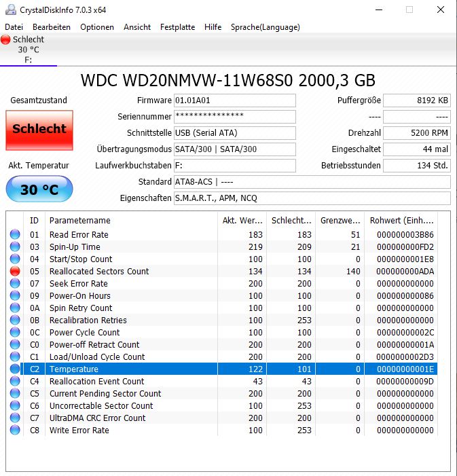Click the ID column header
This screenshot has width=457, height=476.
tap(35, 221)
